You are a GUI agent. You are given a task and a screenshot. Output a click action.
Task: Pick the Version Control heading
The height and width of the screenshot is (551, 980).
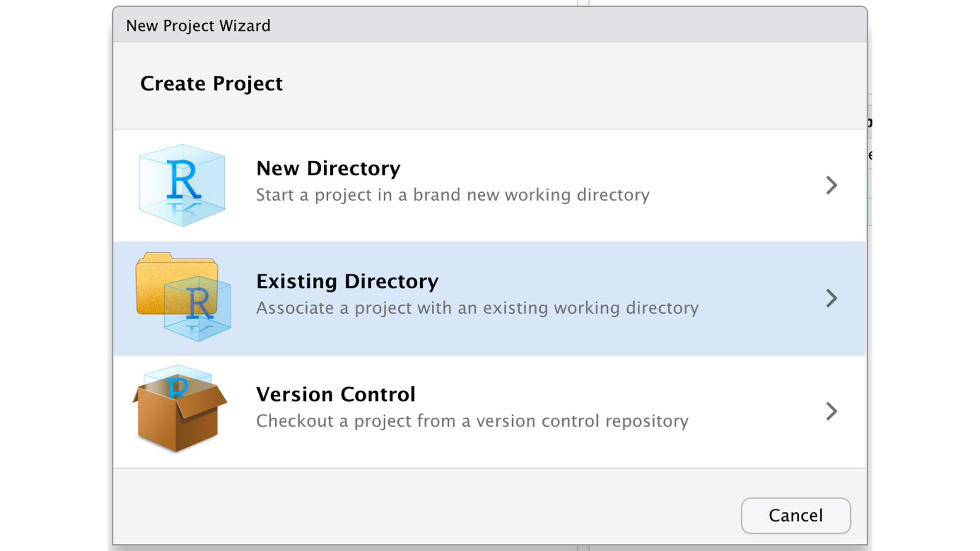(x=336, y=394)
